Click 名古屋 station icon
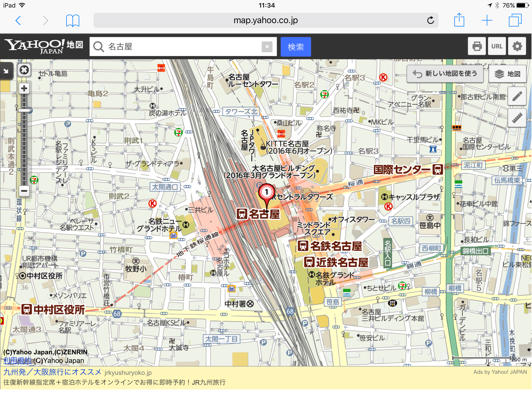The image size is (532, 399). point(242,214)
